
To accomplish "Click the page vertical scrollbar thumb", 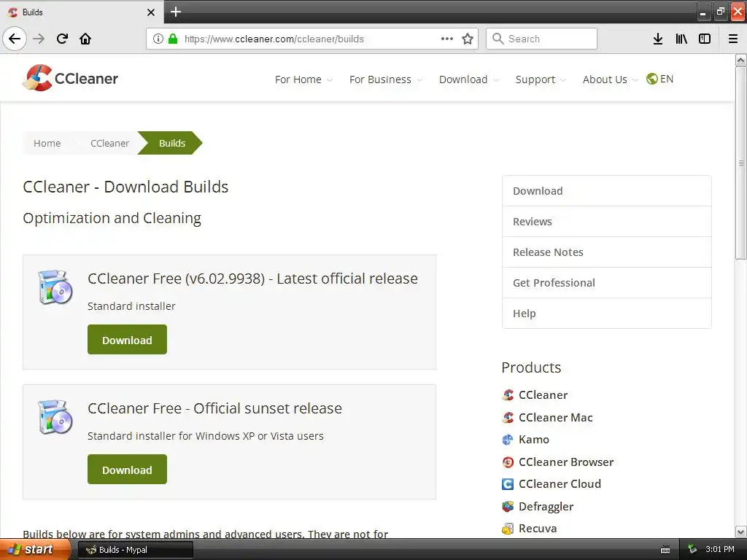I will pyautogui.click(x=741, y=163).
